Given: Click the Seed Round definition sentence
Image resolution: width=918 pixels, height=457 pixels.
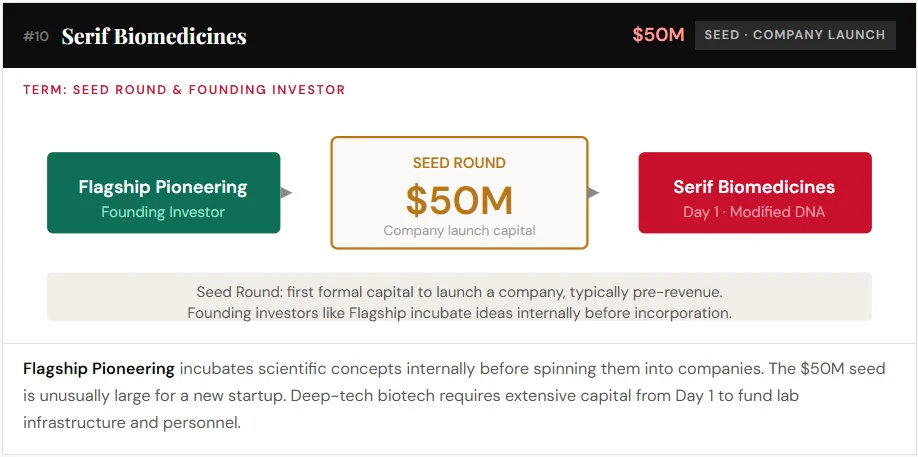Looking at the screenshot, I should click(459, 293).
